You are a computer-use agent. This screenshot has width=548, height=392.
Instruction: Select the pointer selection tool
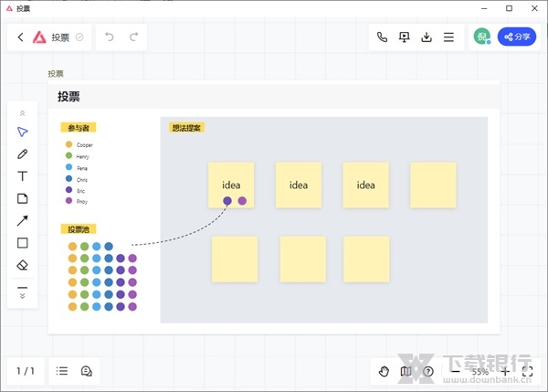click(23, 132)
